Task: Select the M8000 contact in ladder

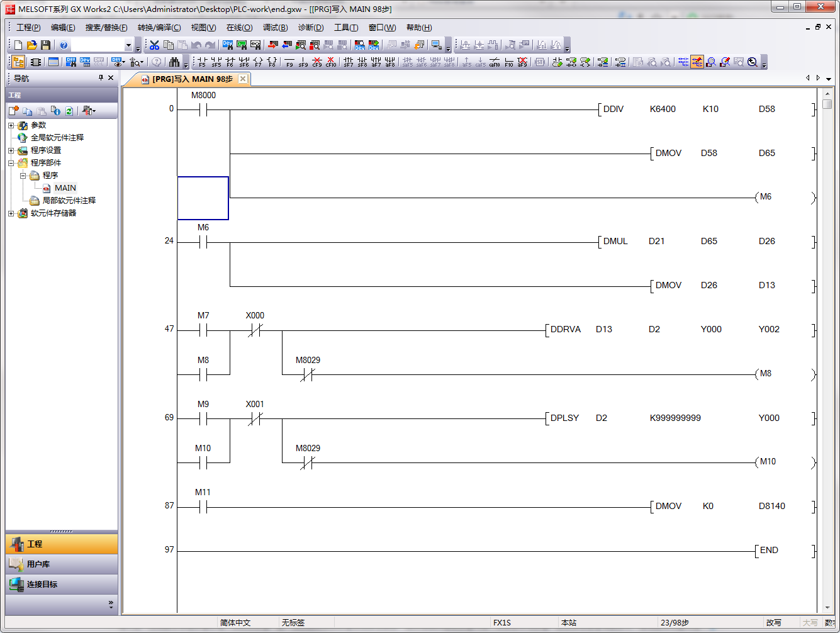Action: 203,109
